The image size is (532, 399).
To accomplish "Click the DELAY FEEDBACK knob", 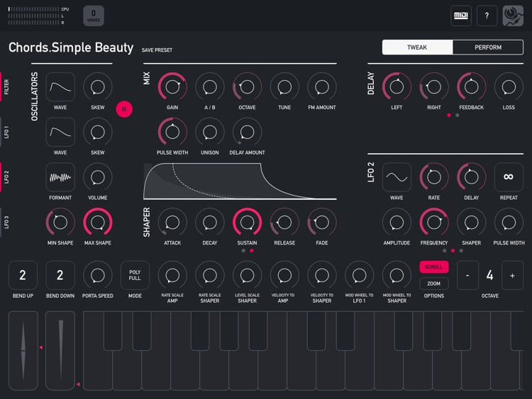I will tap(471, 86).
